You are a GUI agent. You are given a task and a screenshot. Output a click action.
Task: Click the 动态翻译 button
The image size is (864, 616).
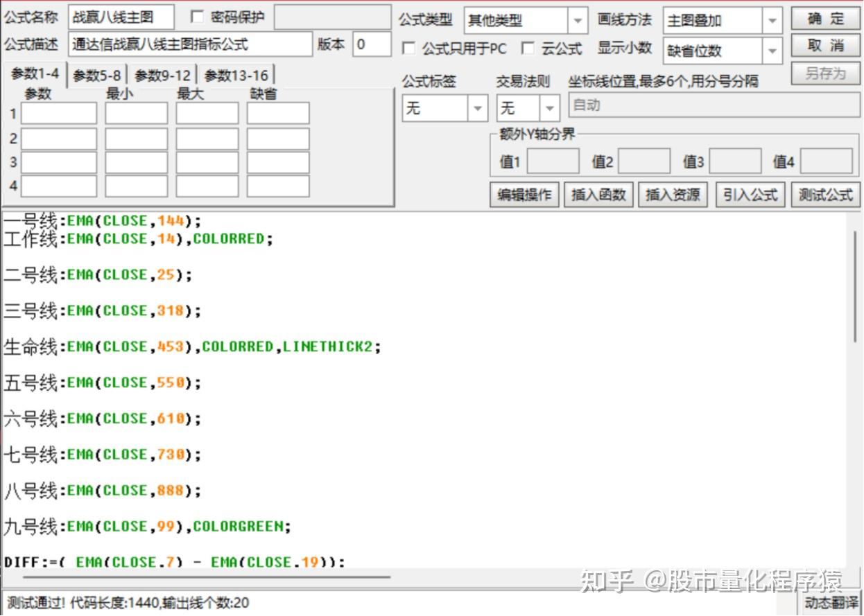831,603
